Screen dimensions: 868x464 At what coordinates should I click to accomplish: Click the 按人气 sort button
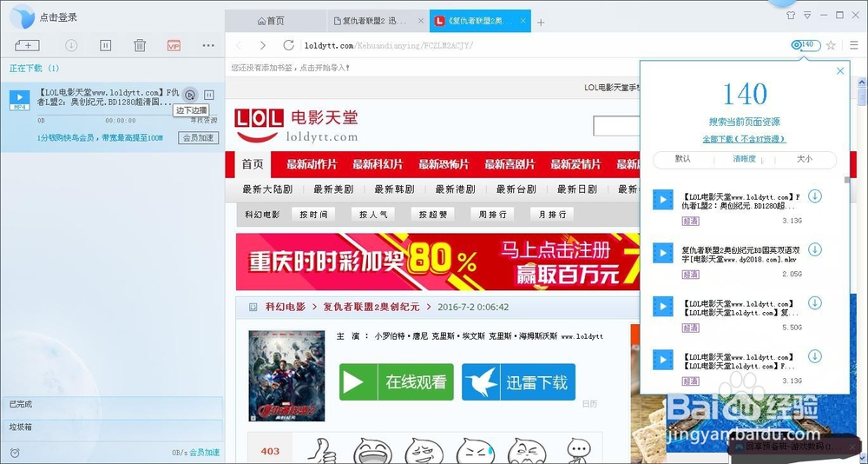click(373, 215)
